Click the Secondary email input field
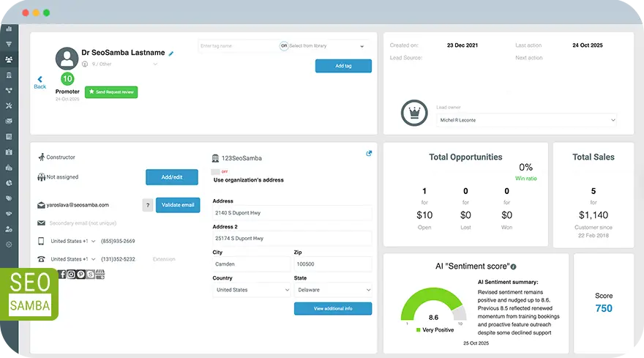Viewport: 644px width, 358px height. (83, 223)
